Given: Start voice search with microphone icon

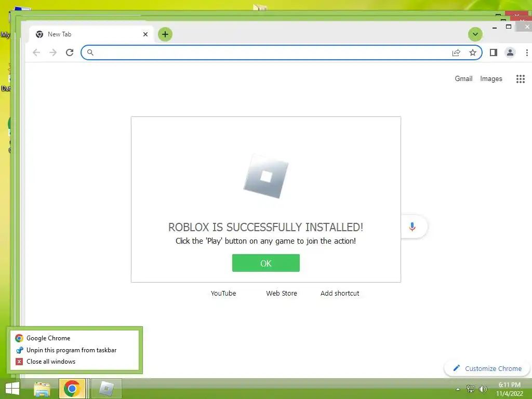Looking at the screenshot, I should pyautogui.click(x=412, y=227).
